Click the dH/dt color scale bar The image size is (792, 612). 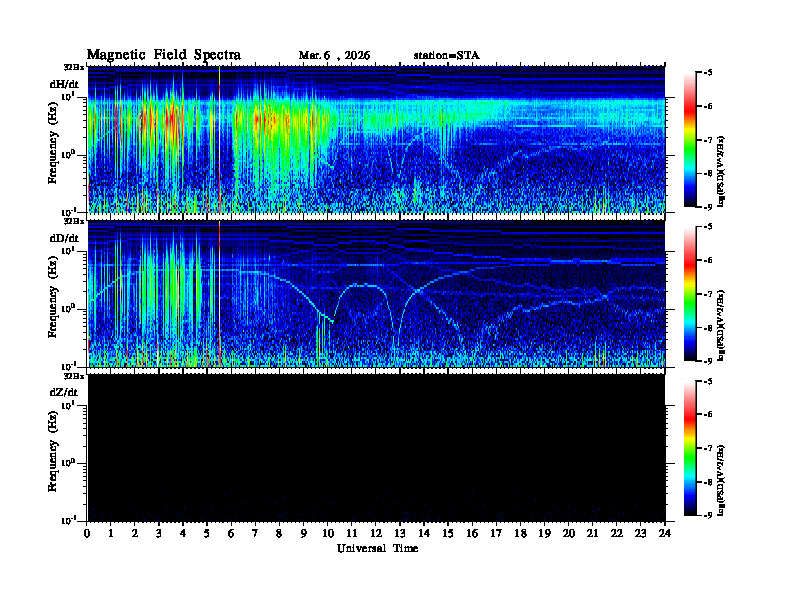pos(690,139)
